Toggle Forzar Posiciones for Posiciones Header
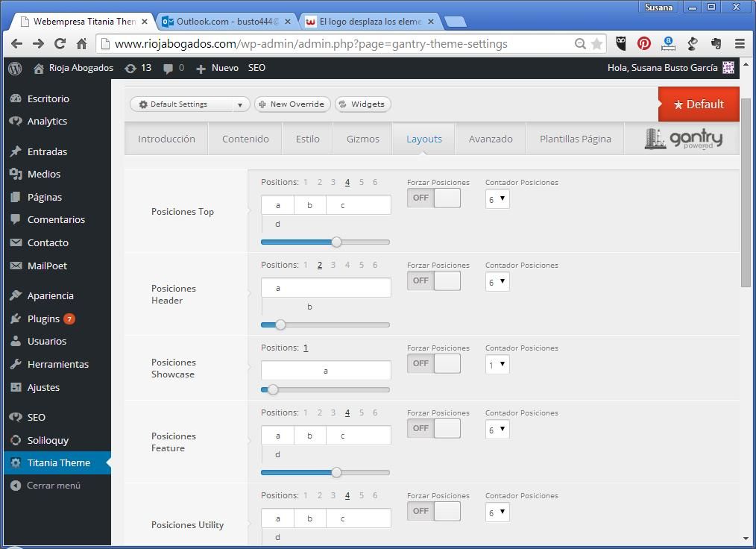This screenshot has height=549, width=756. click(433, 280)
